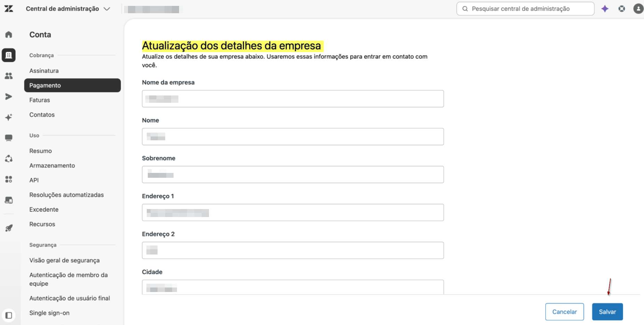This screenshot has width=644, height=325.
Task: Focus the Pesquisar central de administração field
Action: (x=525, y=9)
